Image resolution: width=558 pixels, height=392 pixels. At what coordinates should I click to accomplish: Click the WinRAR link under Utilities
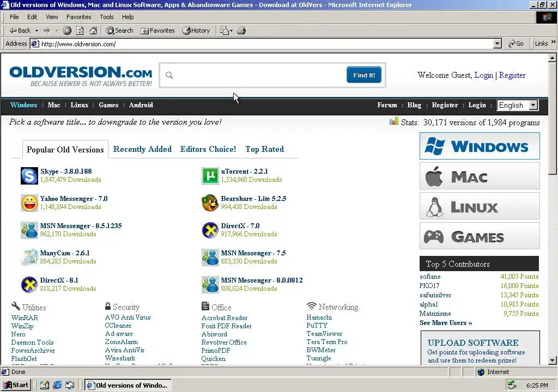pos(25,317)
